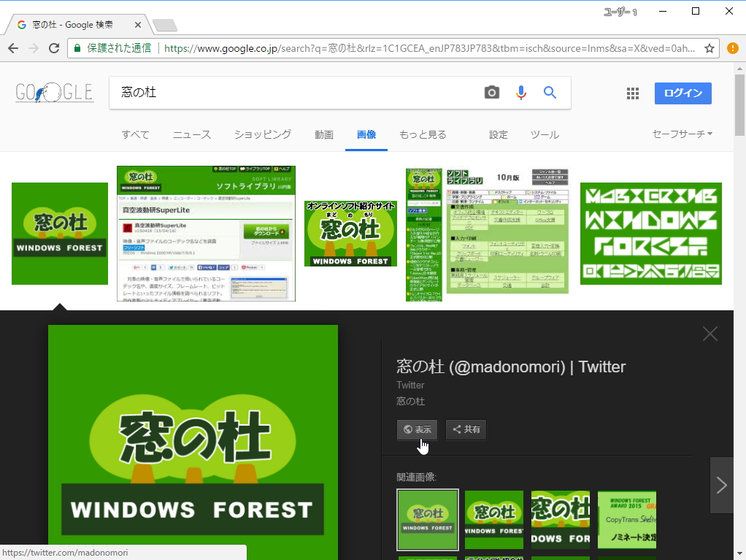Click the page vertical scrollbar thumb
This screenshot has width=746, height=560.
739,104
